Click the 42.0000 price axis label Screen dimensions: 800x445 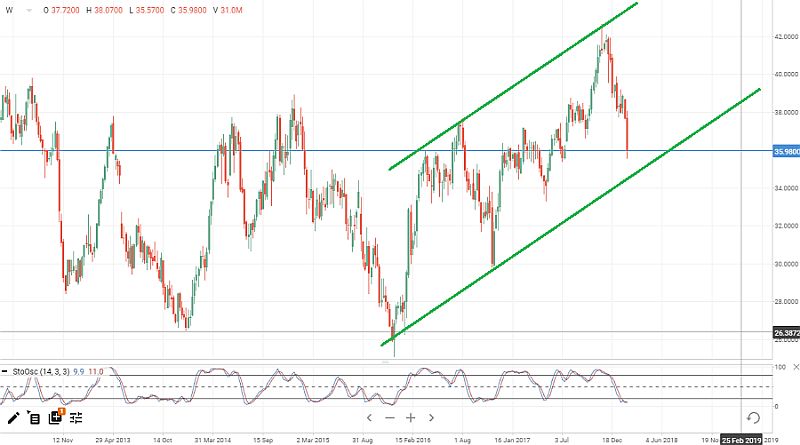tap(786, 37)
